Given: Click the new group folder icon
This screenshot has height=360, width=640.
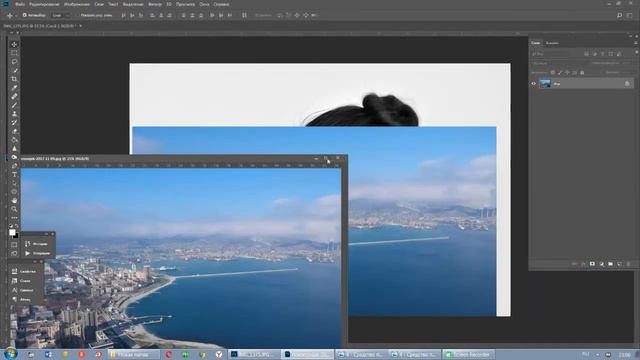Looking at the screenshot, I should [x=610, y=264].
